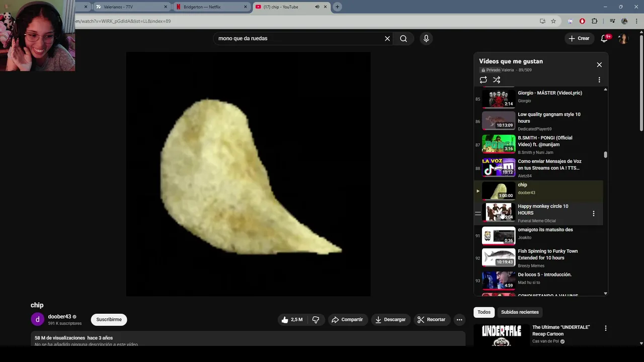Screen dimensions: 644x362
Task: Play B.SMITH PONGI Official Video
Action: (538, 145)
